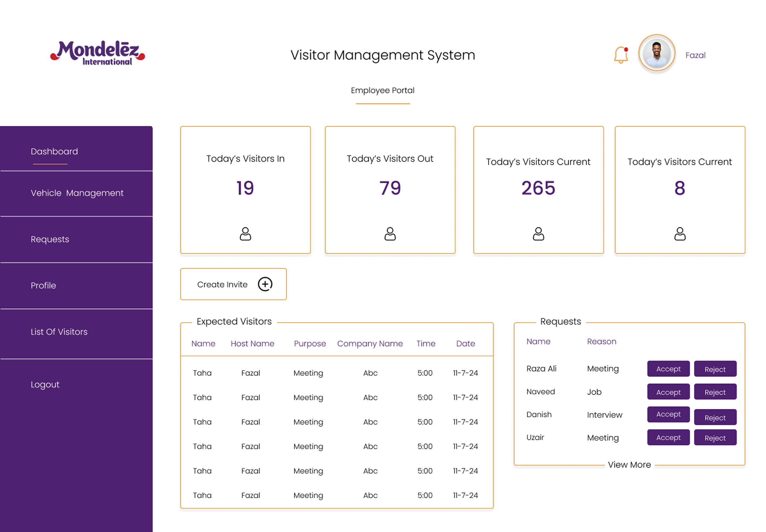Click the Job reason text
This screenshot has height=532, width=766.
(594, 392)
